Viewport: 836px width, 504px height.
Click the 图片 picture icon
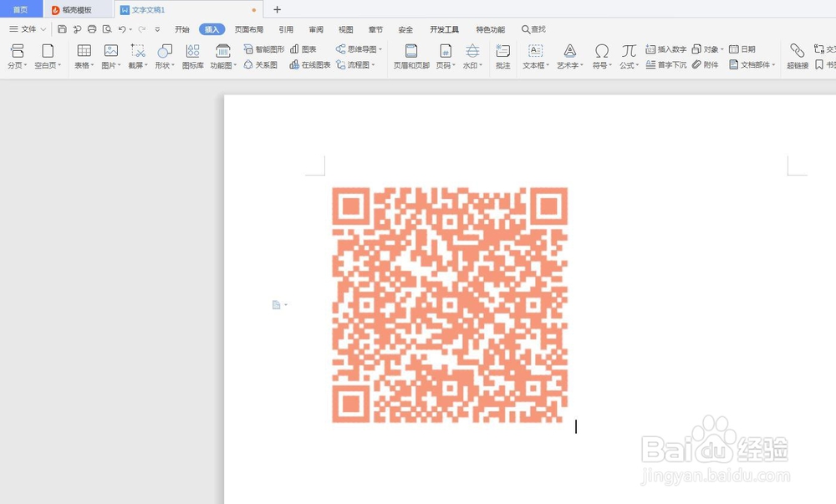click(x=111, y=51)
